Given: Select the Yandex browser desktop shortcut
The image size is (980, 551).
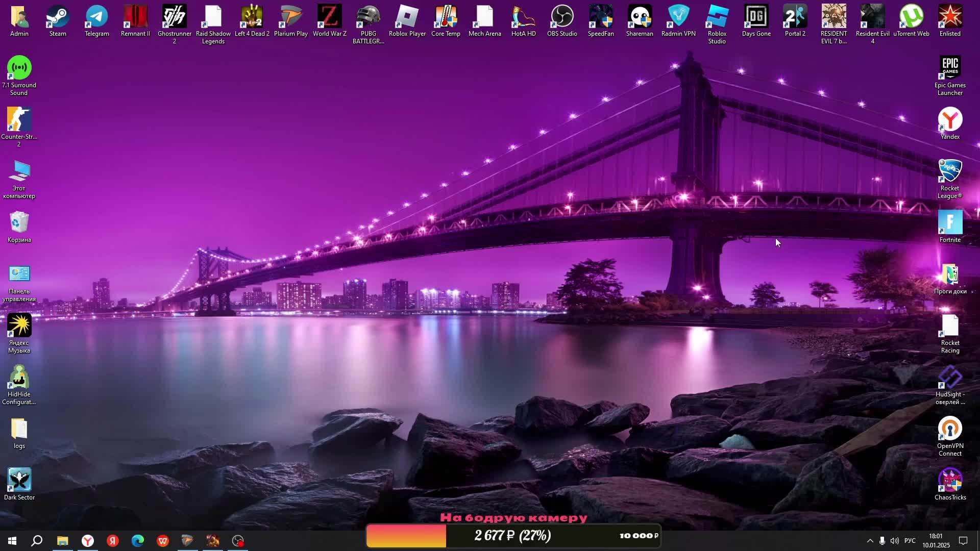Looking at the screenshot, I should (950, 123).
